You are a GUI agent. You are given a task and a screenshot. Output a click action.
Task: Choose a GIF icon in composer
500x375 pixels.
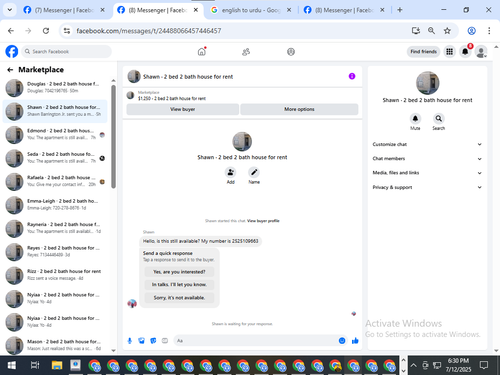click(x=165, y=341)
